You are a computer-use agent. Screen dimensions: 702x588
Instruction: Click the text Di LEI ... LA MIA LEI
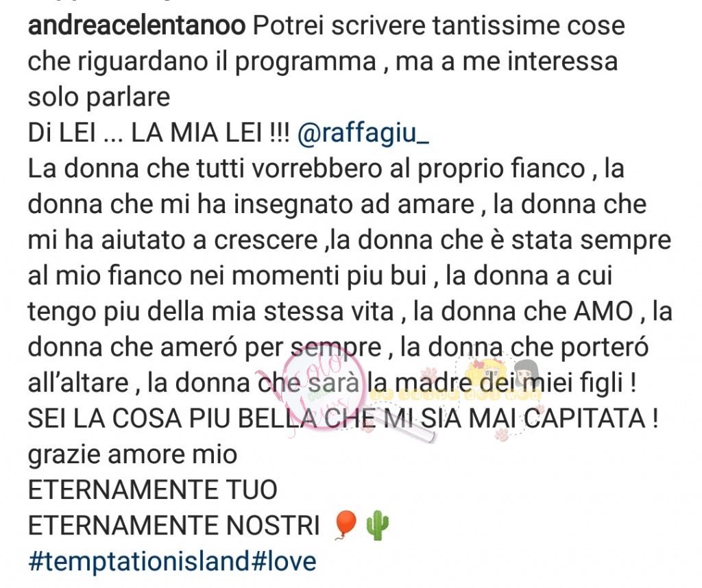click(x=158, y=134)
